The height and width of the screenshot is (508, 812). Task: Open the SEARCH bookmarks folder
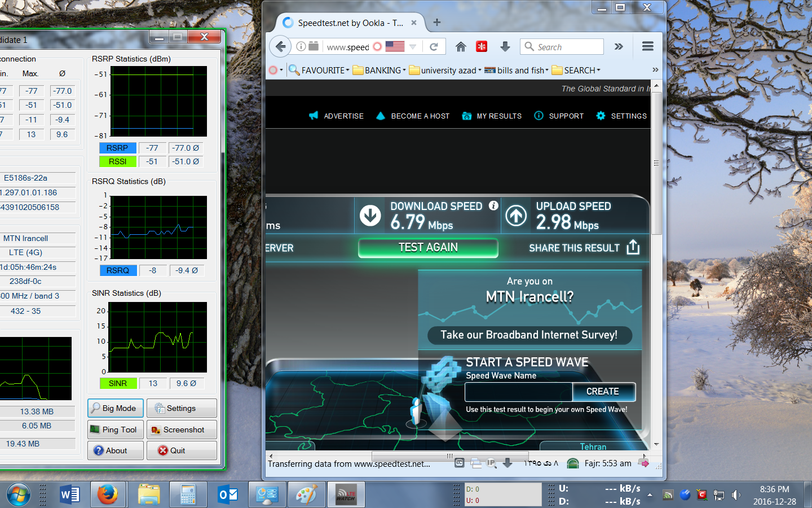pos(576,71)
